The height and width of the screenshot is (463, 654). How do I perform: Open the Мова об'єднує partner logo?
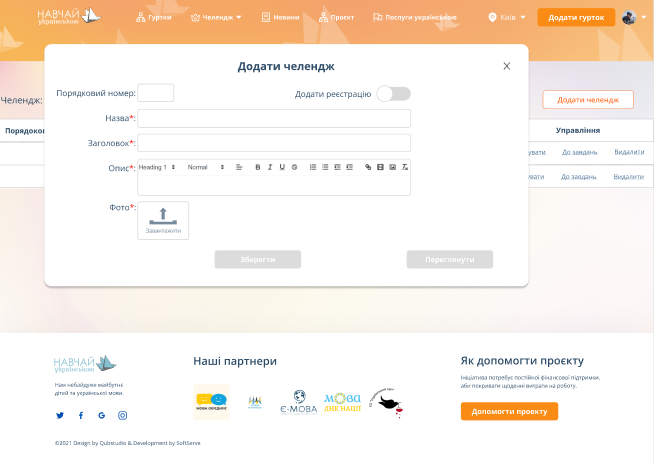coord(211,402)
